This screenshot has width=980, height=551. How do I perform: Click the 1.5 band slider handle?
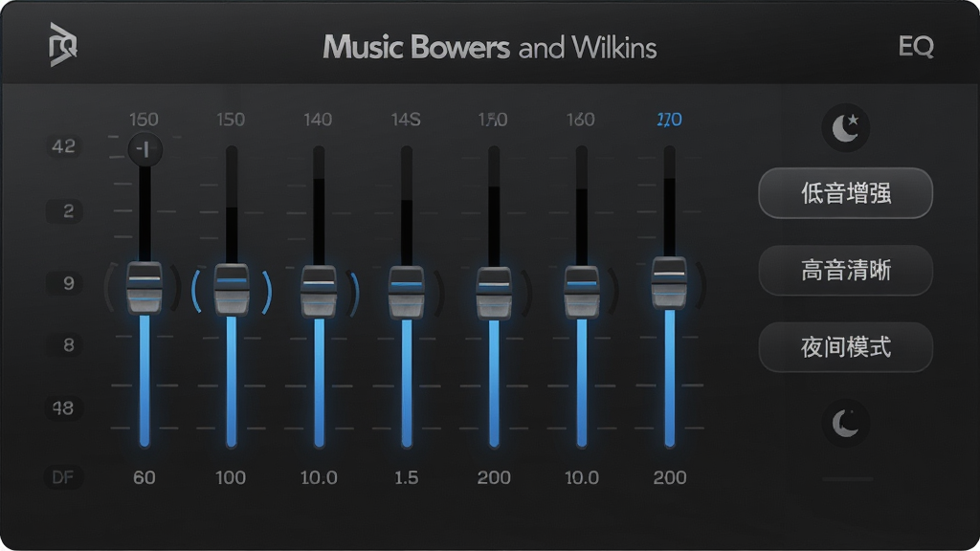pyautogui.click(x=406, y=293)
